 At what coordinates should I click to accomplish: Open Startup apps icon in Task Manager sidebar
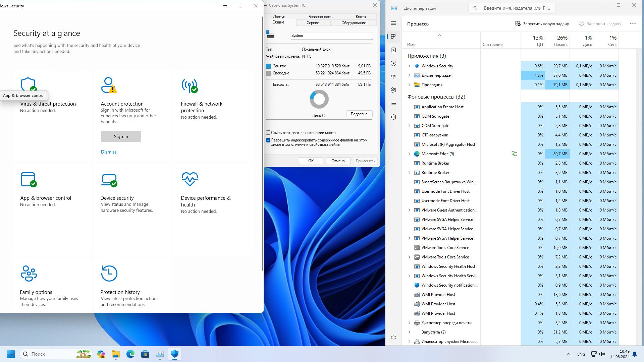tap(393, 77)
